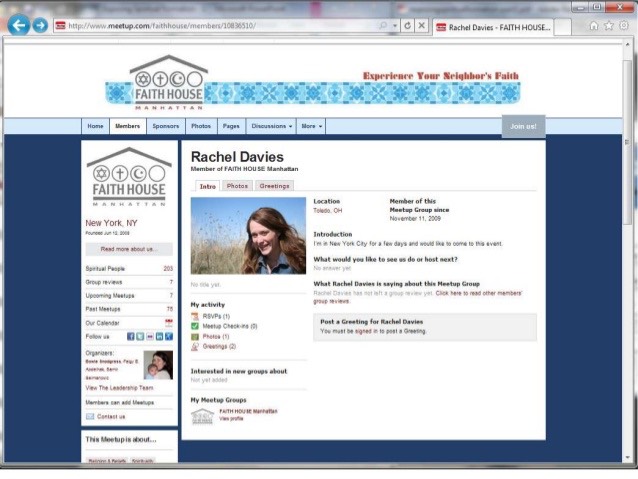Click the last Follow us social icon

(x=169, y=336)
